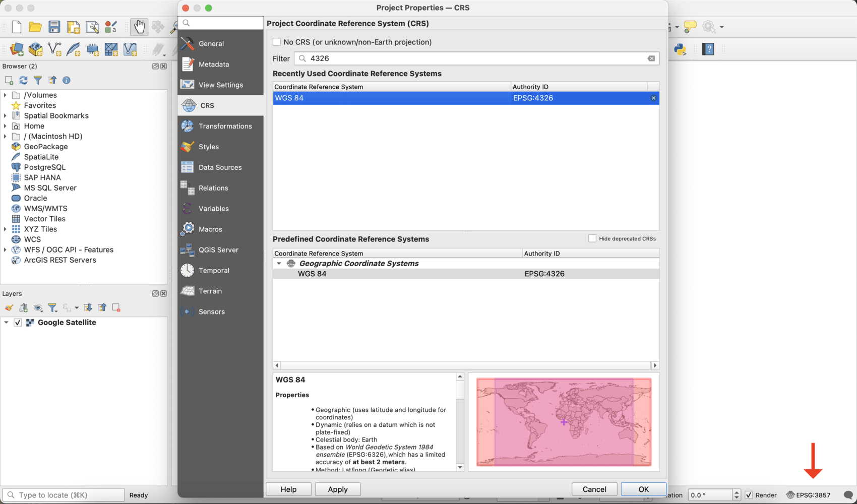Open the Data Sources tab
The height and width of the screenshot is (504, 857).
[220, 167]
